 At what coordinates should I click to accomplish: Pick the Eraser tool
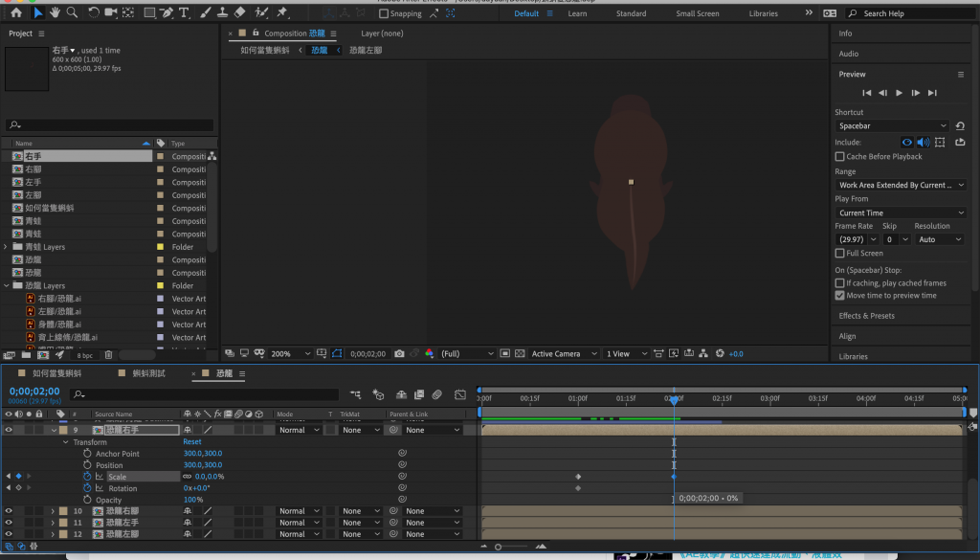[239, 13]
